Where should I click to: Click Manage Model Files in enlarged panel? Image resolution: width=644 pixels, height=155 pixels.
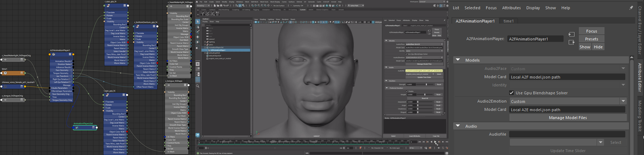568,118
